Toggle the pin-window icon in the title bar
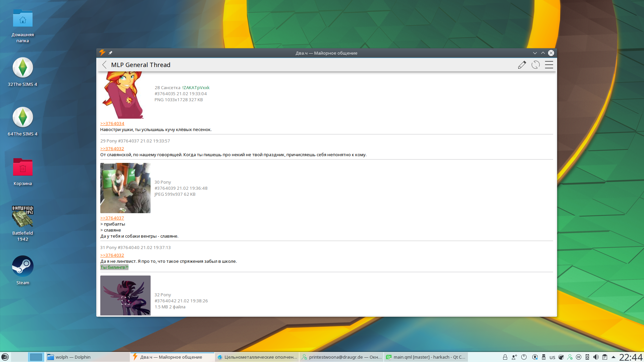Viewport: 644px width, 362px height. [110, 53]
